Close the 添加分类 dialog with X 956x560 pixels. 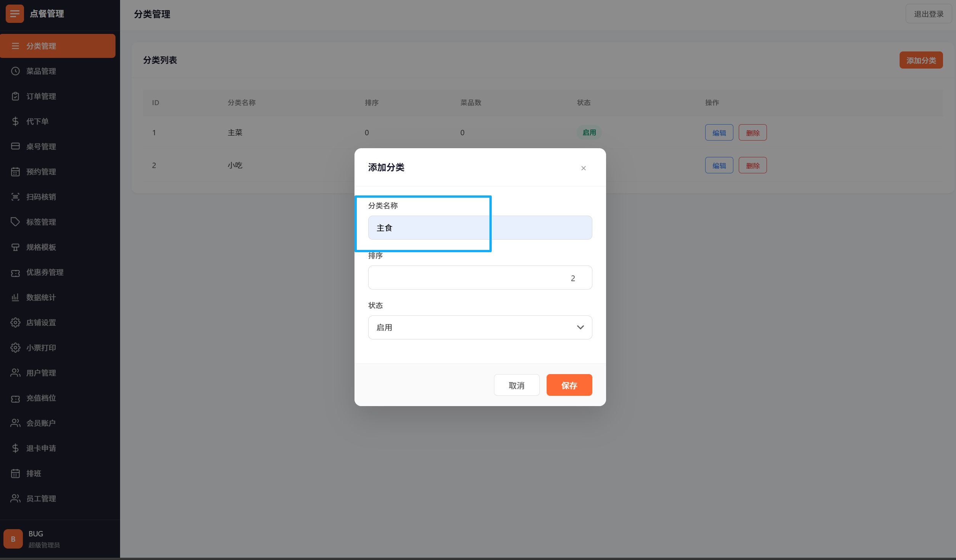click(x=583, y=168)
